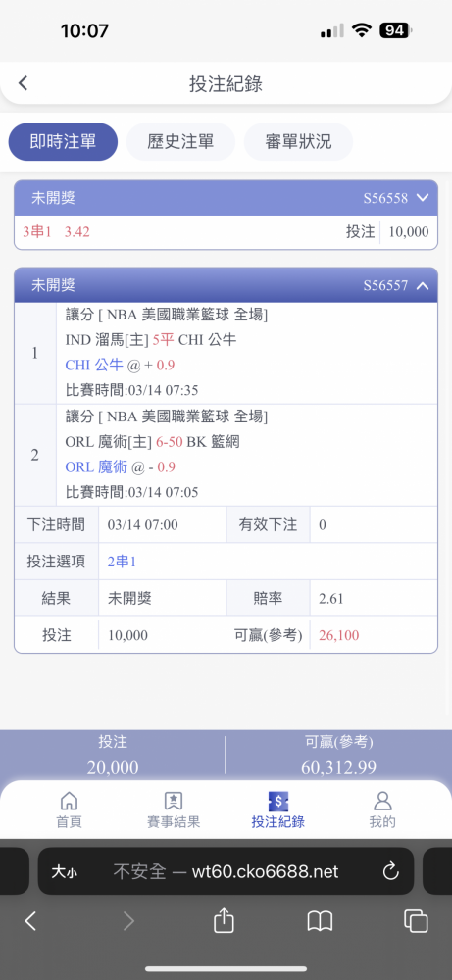Open the 賽事結果 star icon
This screenshot has height=980, width=452.
click(x=174, y=801)
